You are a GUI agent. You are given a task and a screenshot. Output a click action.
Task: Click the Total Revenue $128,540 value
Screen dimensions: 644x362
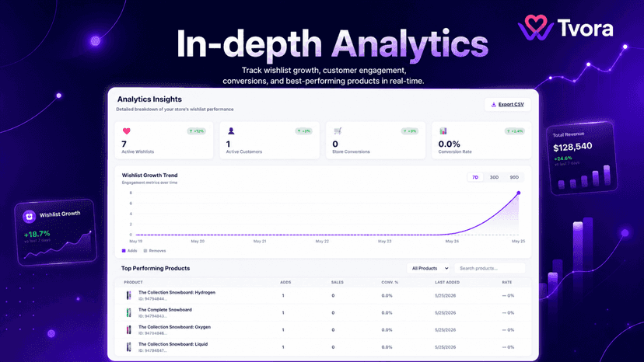tap(572, 147)
